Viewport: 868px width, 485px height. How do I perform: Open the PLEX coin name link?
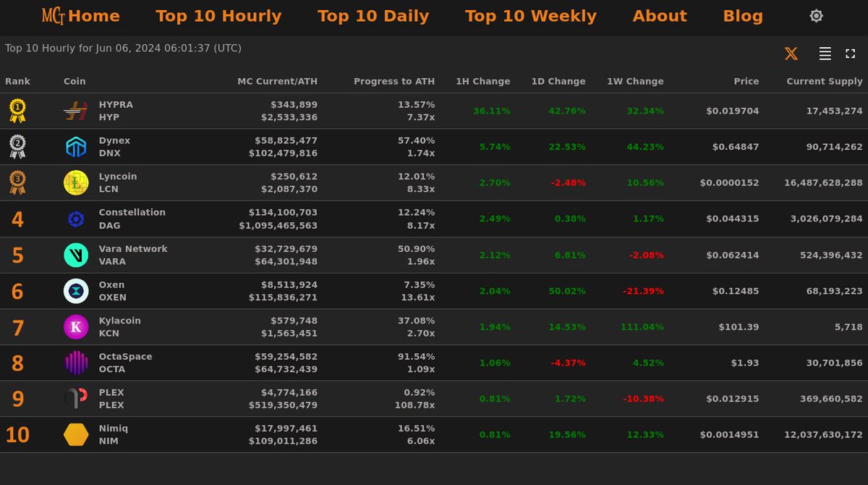[111, 392]
